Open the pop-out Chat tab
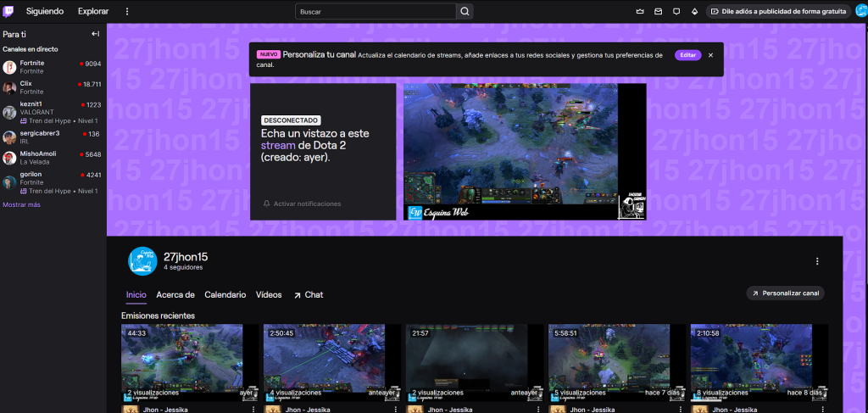Screen dimensions: 868x413 (309, 295)
